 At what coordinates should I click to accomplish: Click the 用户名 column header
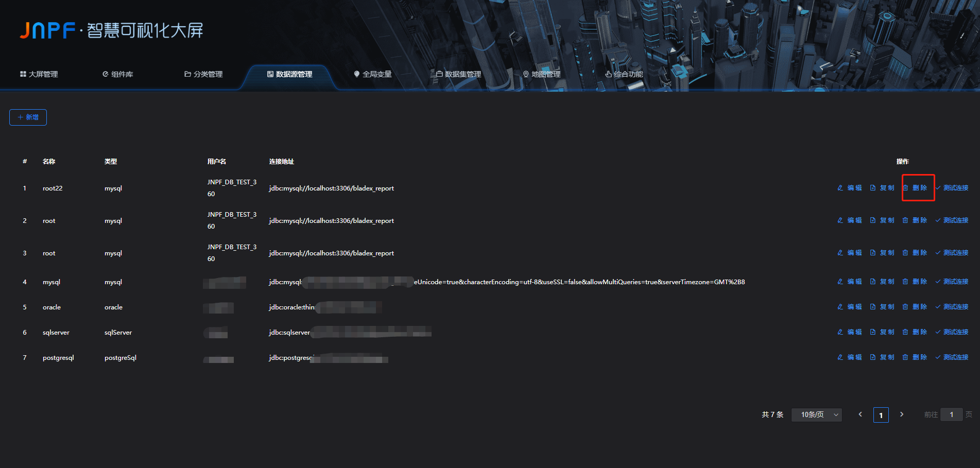pos(217,162)
